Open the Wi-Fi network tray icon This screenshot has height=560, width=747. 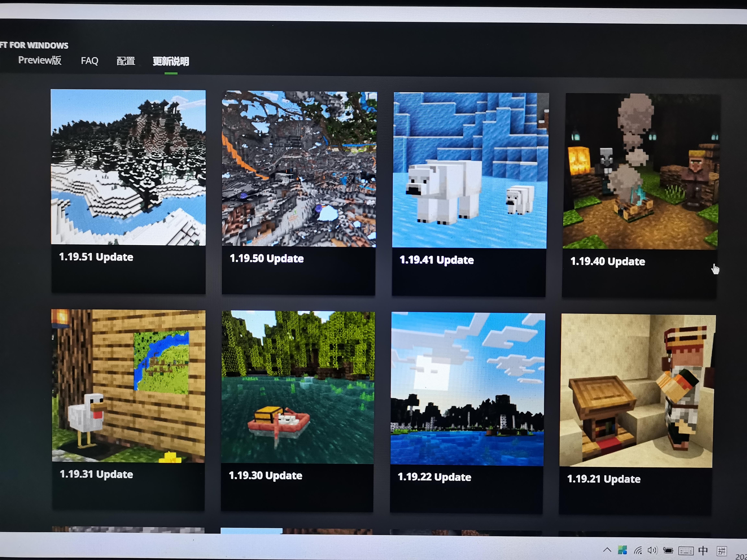tap(638, 551)
